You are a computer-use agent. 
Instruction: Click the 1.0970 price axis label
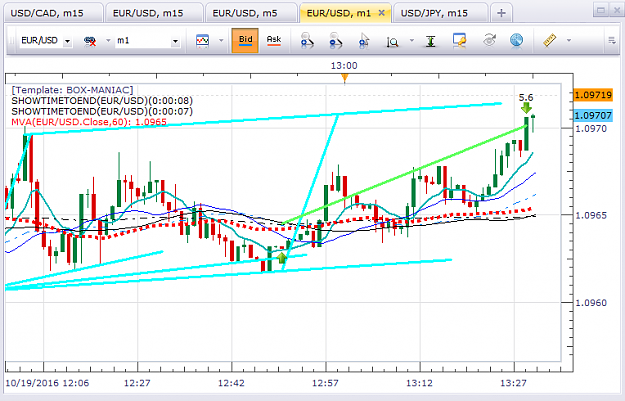click(591, 129)
